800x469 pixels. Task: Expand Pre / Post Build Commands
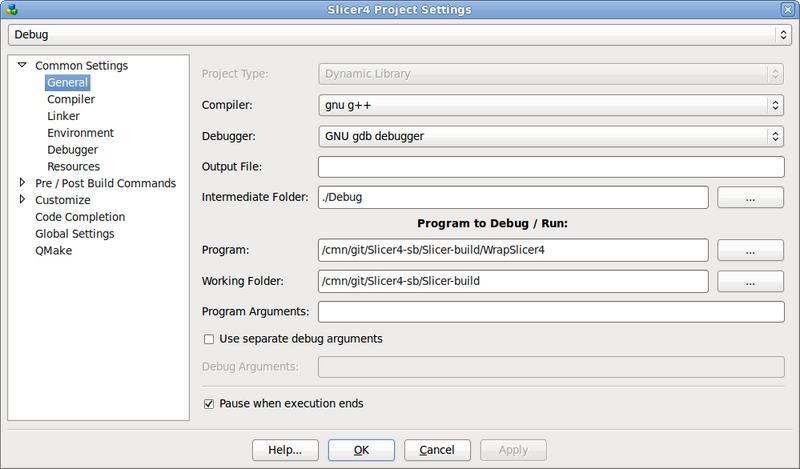[x=23, y=183]
